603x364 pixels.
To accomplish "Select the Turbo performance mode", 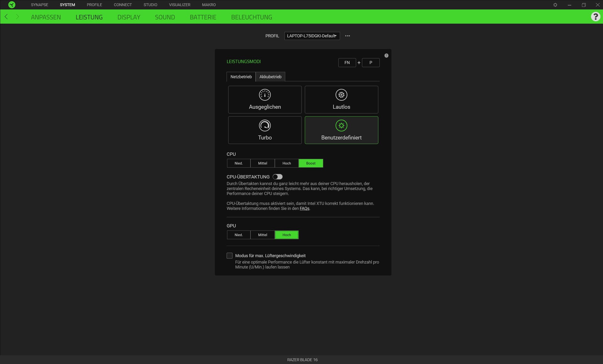I will pos(265,130).
